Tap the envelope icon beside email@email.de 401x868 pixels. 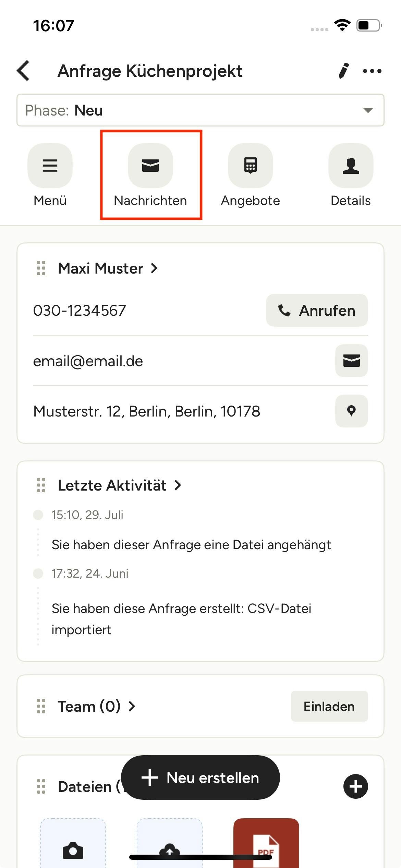[351, 361]
